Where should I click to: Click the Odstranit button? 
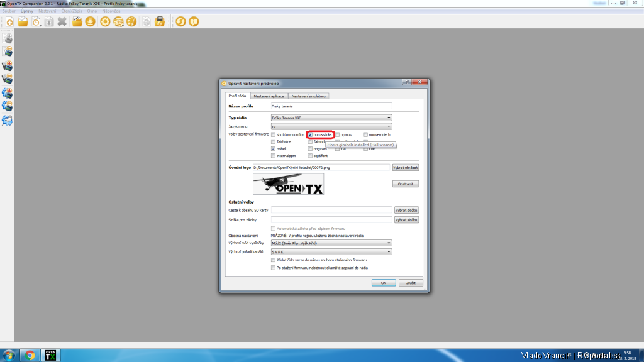pos(406,184)
